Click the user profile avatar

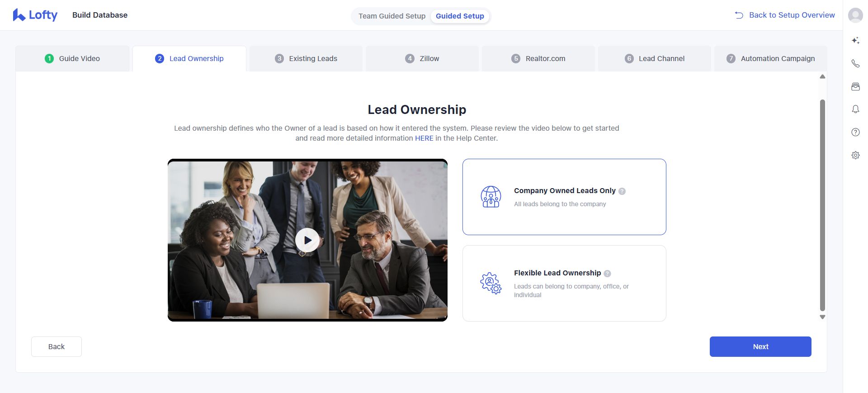click(855, 15)
